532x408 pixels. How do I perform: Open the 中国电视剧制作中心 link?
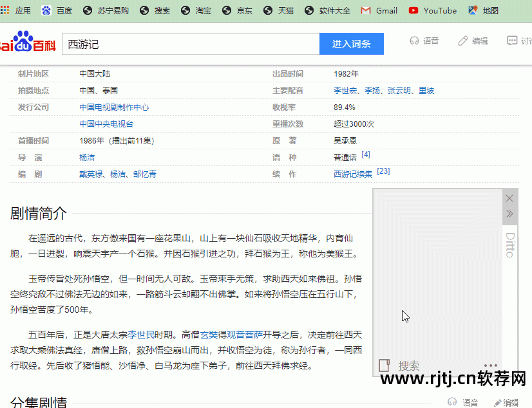pos(114,107)
